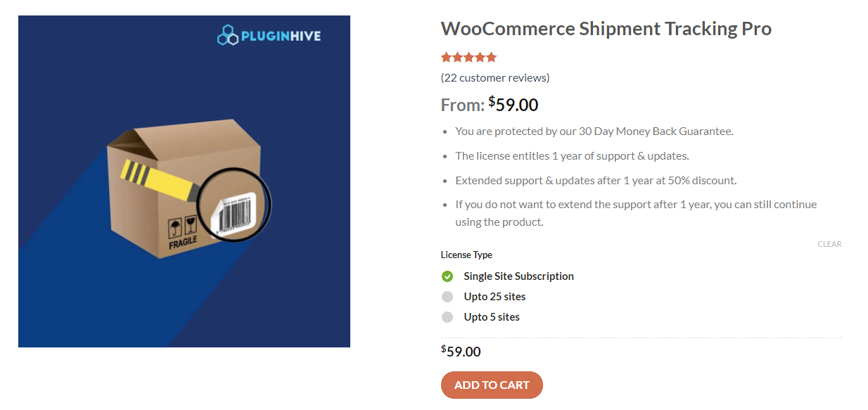Click the magnifying glass over the barcode
The image size is (868, 410).
(234, 207)
